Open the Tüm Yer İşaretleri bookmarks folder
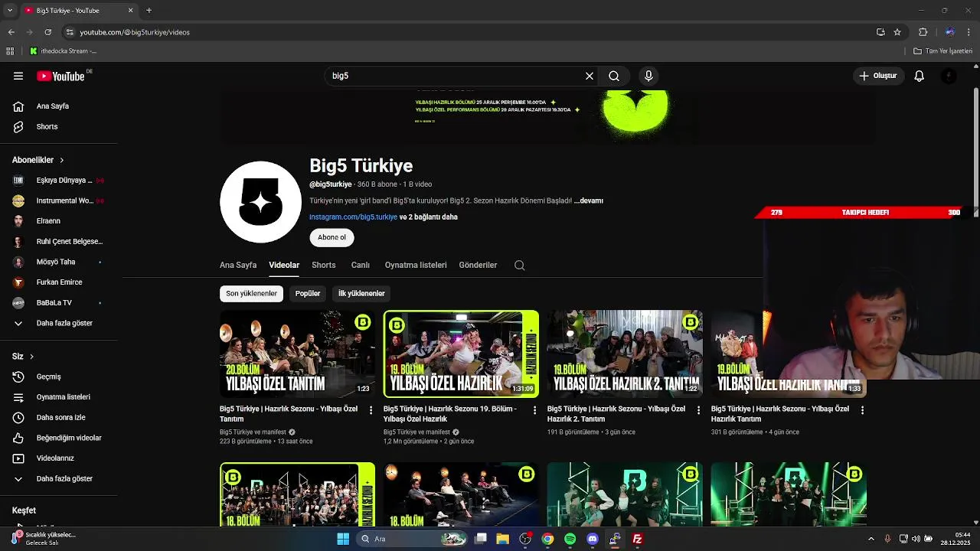Viewport: 980px width, 551px height. click(x=943, y=51)
